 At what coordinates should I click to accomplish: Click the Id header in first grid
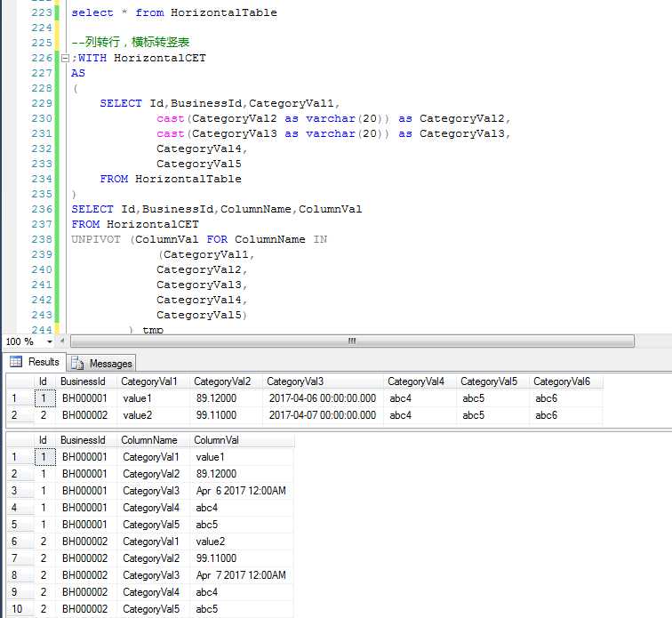pyautogui.click(x=45, y=381)
